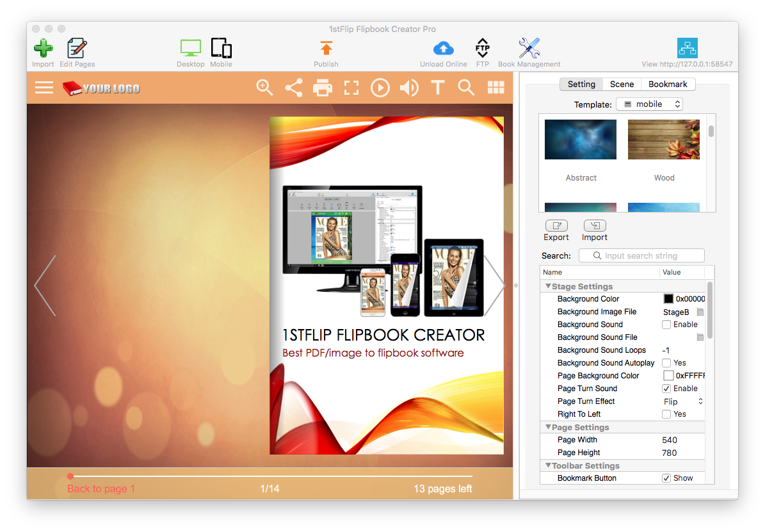Open the thumbnails grid view
The height and width of the screenshot is (532, 765).
click(495, 88)
